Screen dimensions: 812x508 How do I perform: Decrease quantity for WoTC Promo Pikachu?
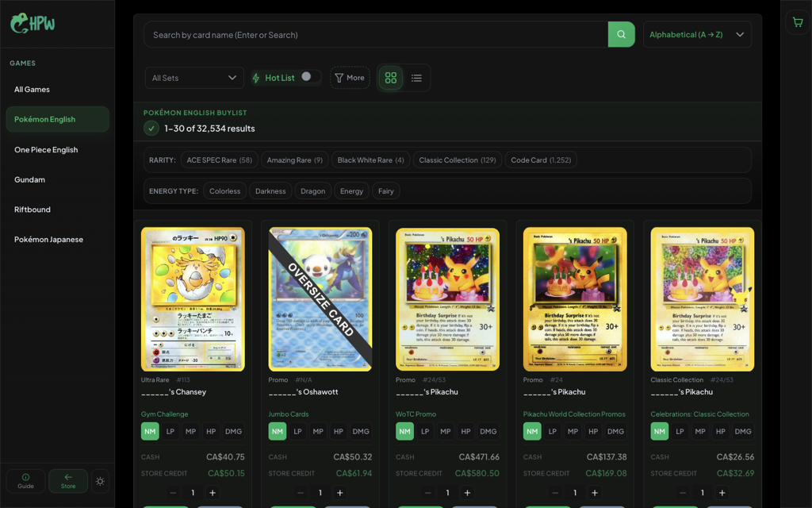(427, 493)
